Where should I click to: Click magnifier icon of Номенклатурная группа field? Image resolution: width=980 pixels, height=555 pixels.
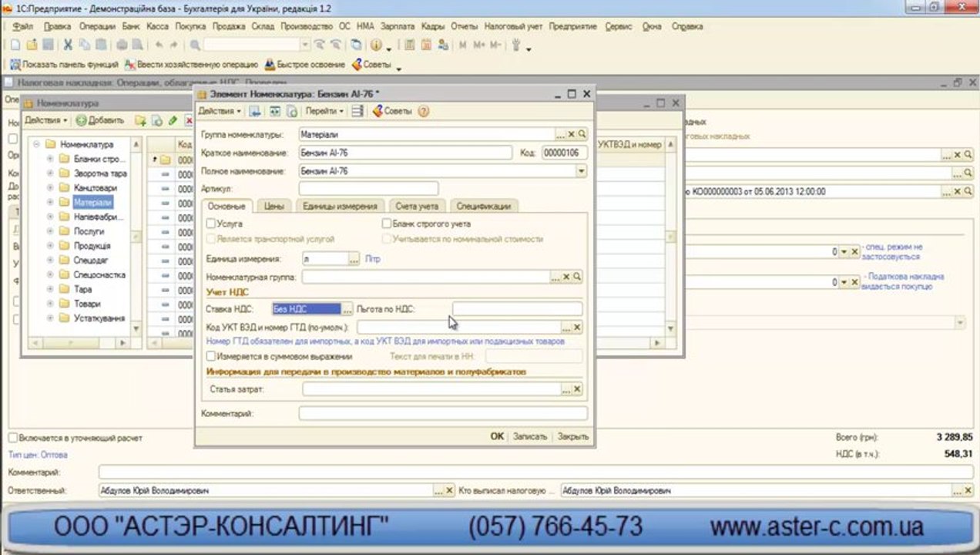click(x=577, y=277)
